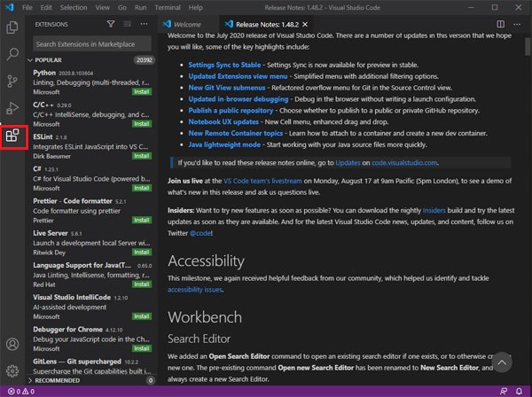Open the Explorer view in the activity bar
Screen dimensions: 532x397
12,27
